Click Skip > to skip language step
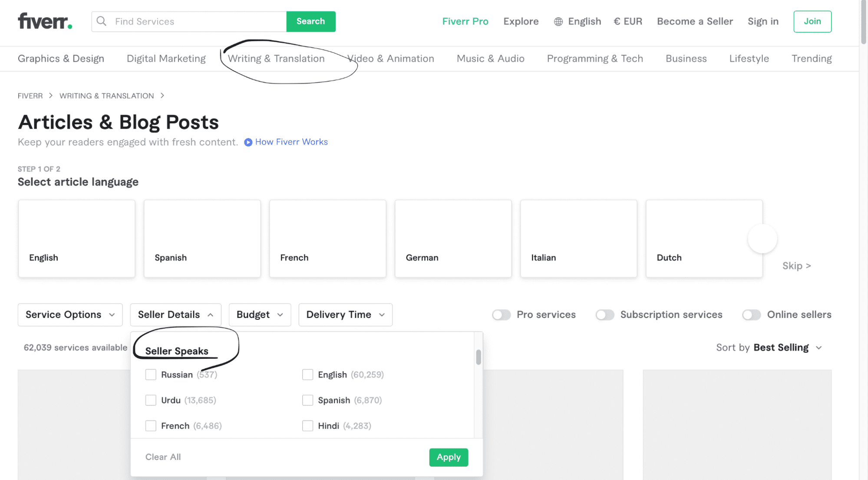Screen dimensions: 868x480 pos(796,266)
